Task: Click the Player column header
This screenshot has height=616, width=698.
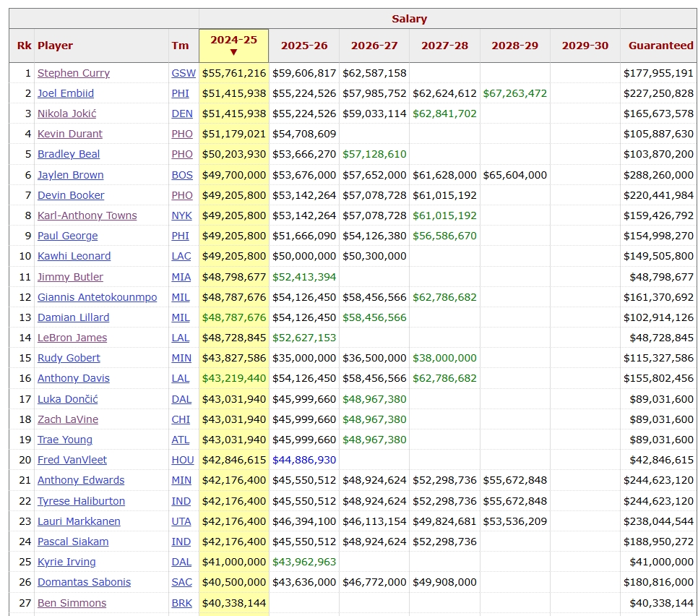Action: coord(56,46)
